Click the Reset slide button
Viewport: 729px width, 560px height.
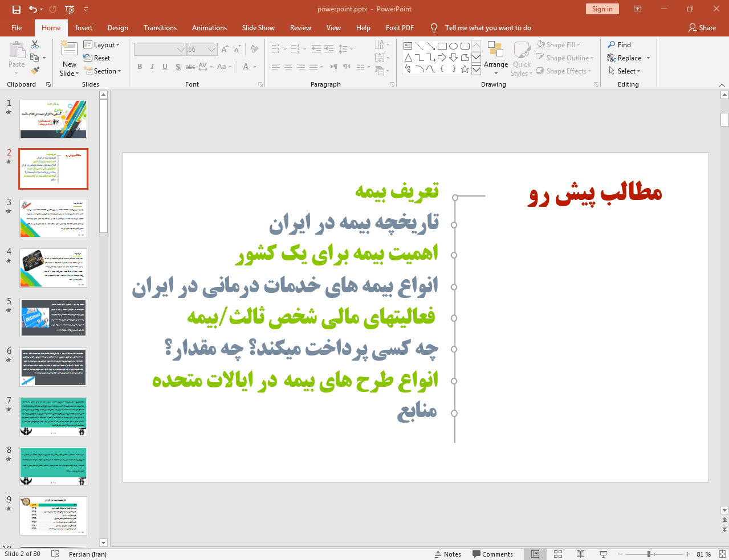tap(97, 58)
